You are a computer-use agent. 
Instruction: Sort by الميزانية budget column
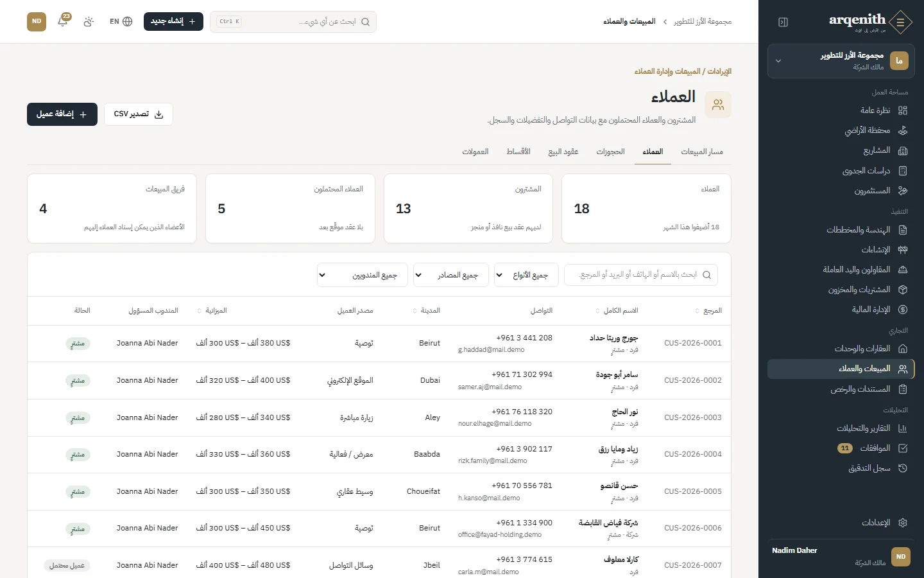click(x=212, y=311)
